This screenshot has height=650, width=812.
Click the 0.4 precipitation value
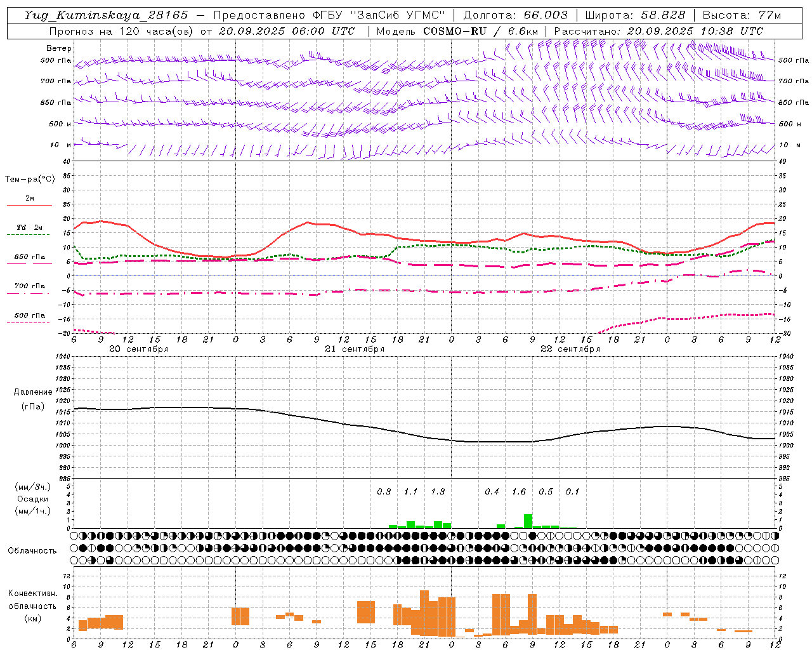point(492,491)
